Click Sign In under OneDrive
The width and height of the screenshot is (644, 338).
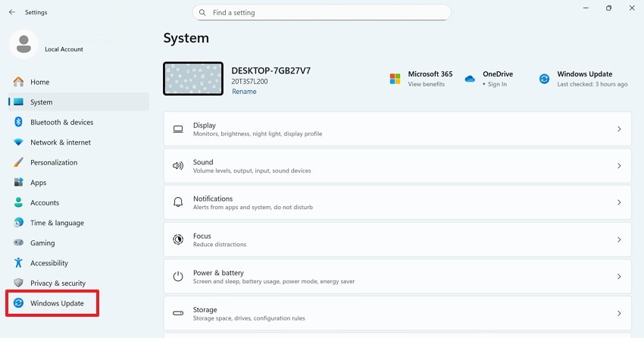point(497,84)
